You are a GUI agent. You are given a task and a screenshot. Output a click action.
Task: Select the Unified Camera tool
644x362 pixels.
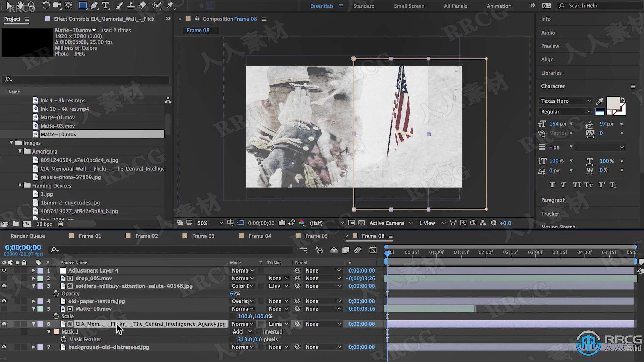coord(57,5)
